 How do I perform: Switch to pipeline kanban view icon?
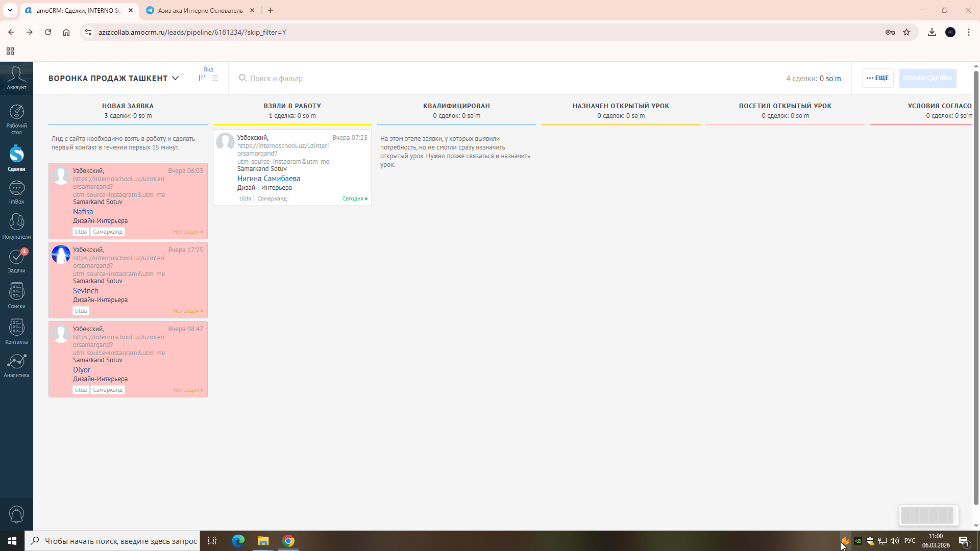tap(202, 78)
